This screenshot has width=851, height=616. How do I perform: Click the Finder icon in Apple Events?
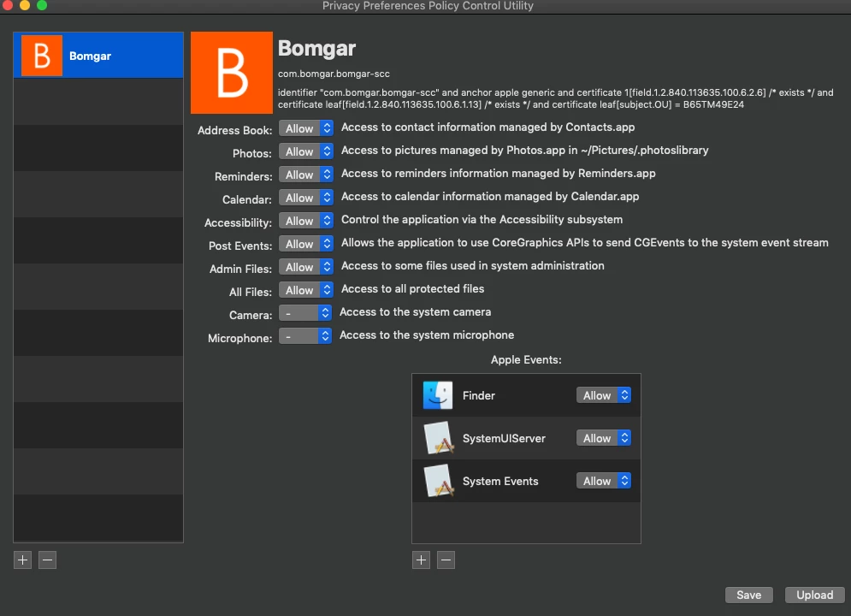click(x=437, y=395)
